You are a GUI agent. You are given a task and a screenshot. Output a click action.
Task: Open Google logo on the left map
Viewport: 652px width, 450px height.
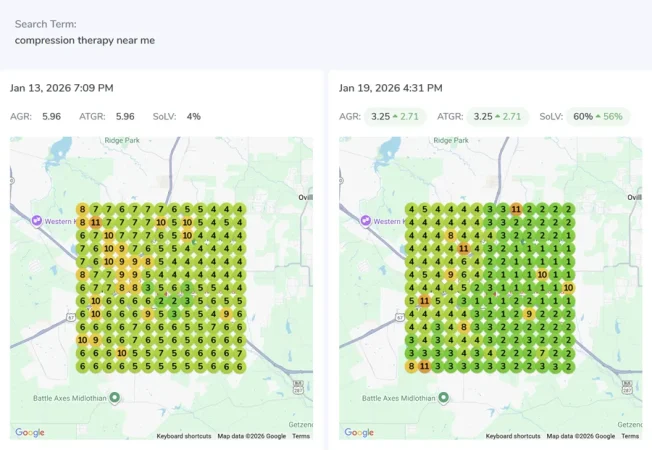point(30,432)
